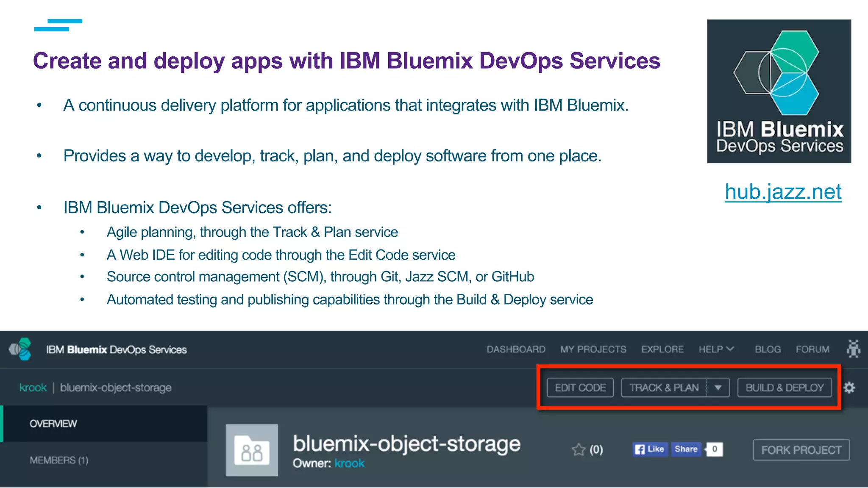Click the bluemix-object-storage project heading
The image size is (868, 488).
tap(406, 444)
